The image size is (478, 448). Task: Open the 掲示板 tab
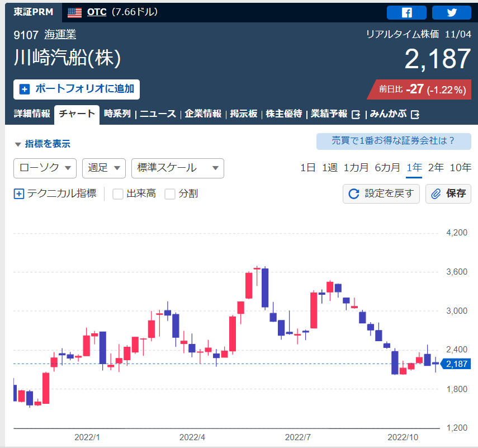[244, 114]
